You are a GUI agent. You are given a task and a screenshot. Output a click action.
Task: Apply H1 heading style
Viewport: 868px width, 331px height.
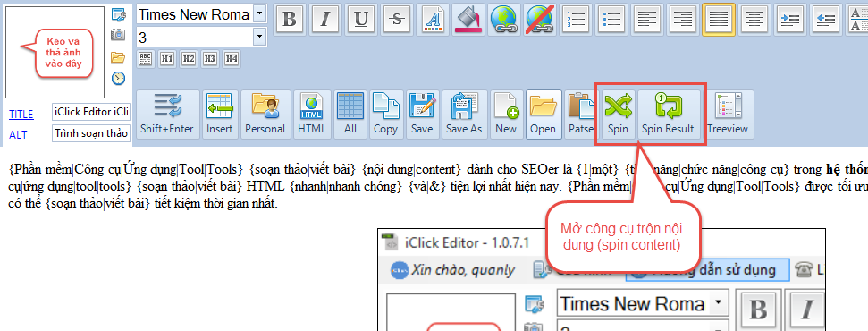(166, 58)
